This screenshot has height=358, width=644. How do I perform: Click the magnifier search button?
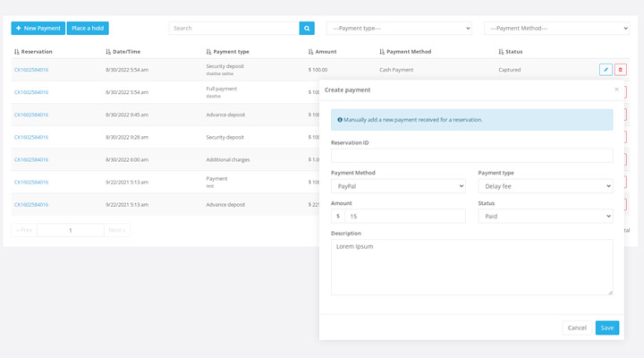pyautogui.click(x=307, y=29)
